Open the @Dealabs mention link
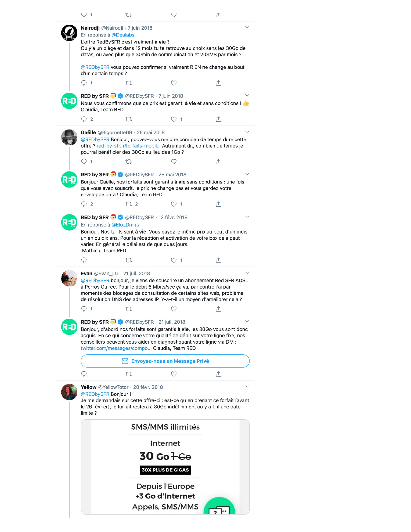This screenshot has height=532, width=411. pos(123,35)
